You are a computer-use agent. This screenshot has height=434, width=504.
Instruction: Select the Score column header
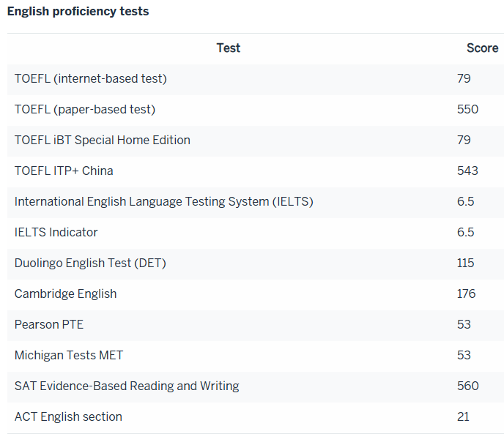coord(483,48)
